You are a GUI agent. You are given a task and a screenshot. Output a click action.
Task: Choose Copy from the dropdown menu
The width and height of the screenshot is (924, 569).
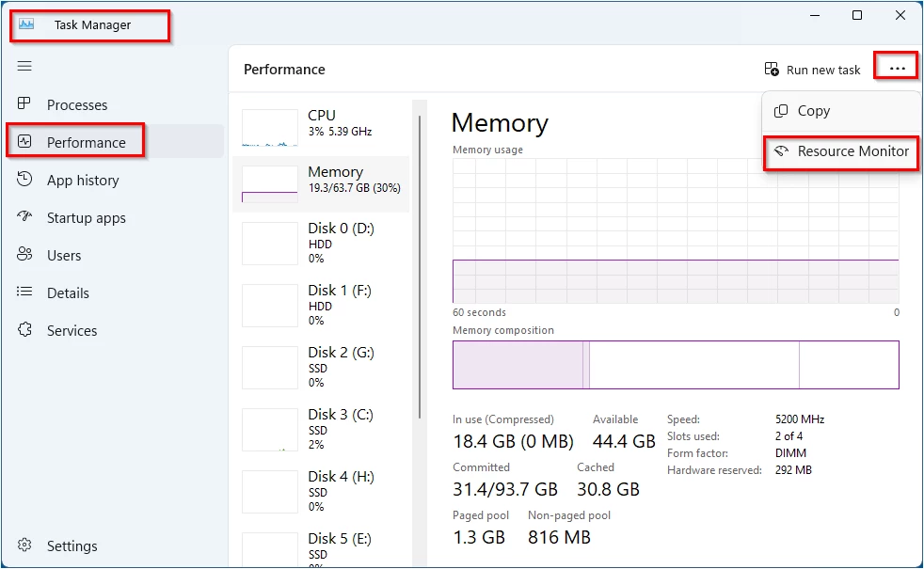click(840, 111)
